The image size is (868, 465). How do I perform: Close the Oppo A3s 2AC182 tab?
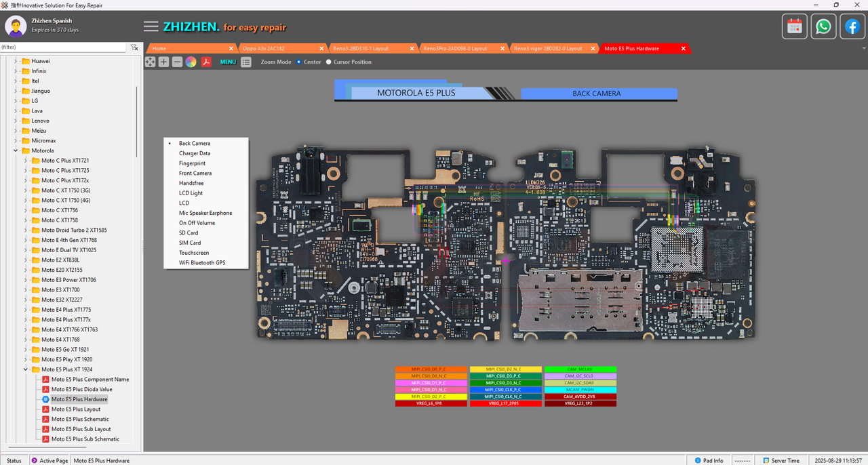(321, 49)
